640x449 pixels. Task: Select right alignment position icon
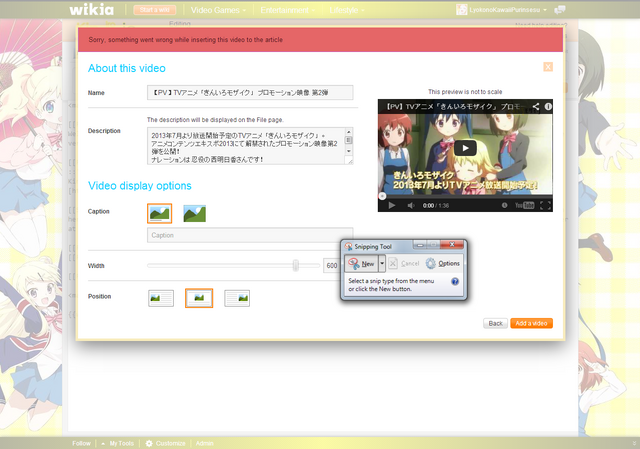[x=237, y=298]
